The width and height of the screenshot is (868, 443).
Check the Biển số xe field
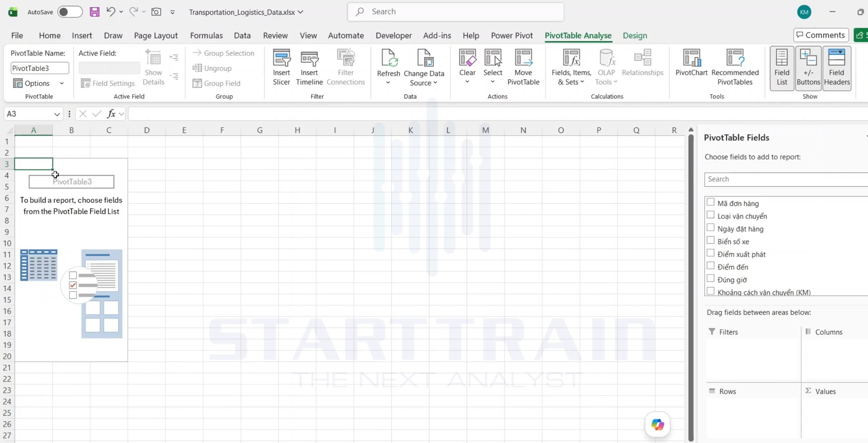point(710,241)
